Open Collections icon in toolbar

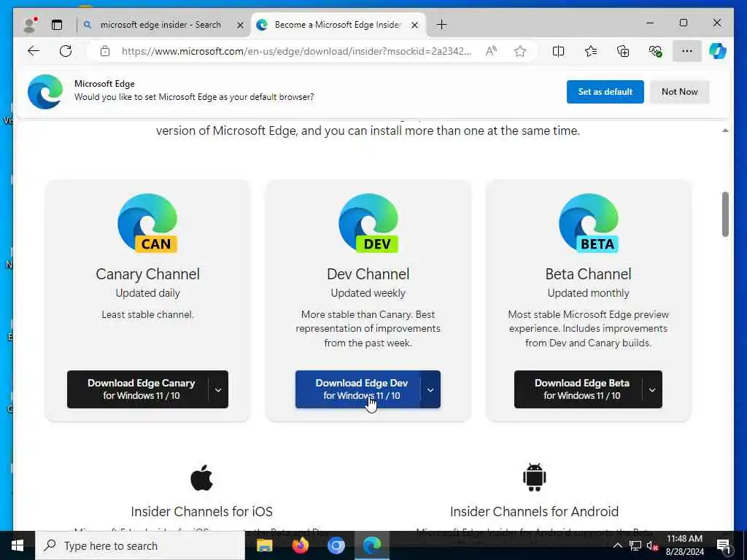(x=623, y=51)
